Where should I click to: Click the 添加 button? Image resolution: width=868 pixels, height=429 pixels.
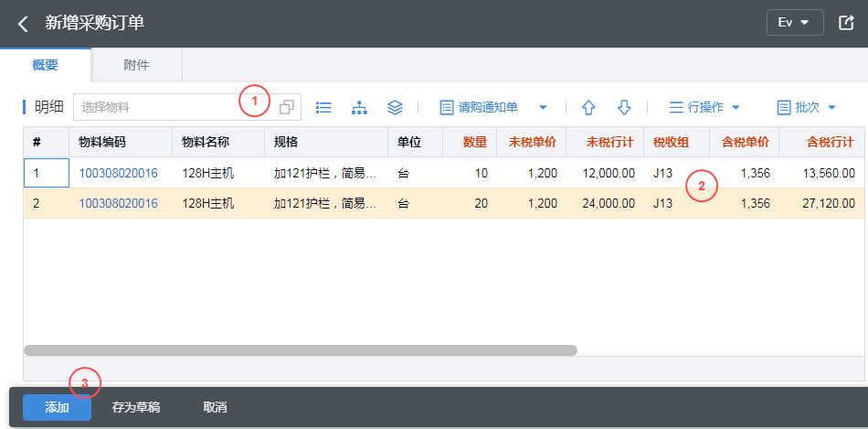[x=57, y=407]
